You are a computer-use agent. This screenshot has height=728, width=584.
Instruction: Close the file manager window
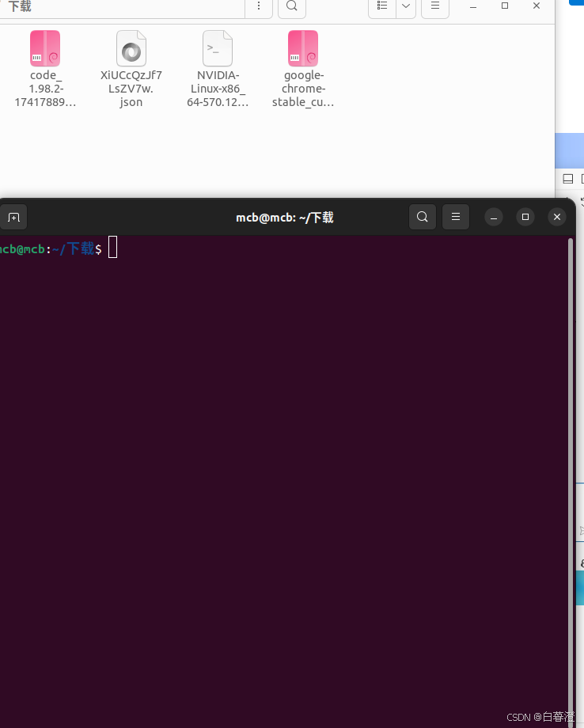point(537,6)
